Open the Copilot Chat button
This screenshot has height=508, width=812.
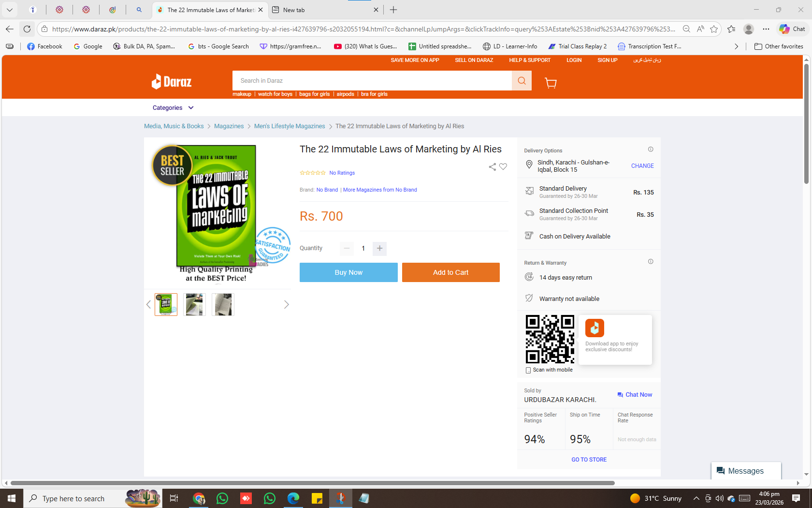[x=792, y=29]
